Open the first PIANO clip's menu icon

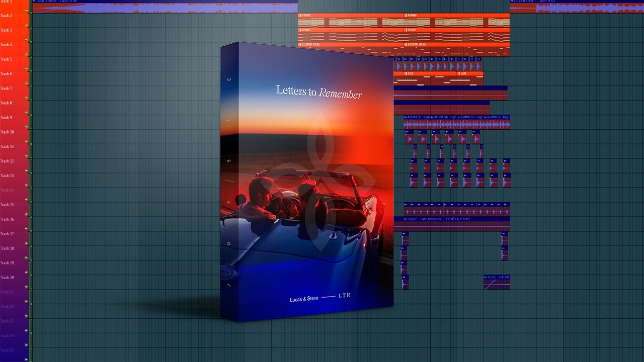[300, 16]
